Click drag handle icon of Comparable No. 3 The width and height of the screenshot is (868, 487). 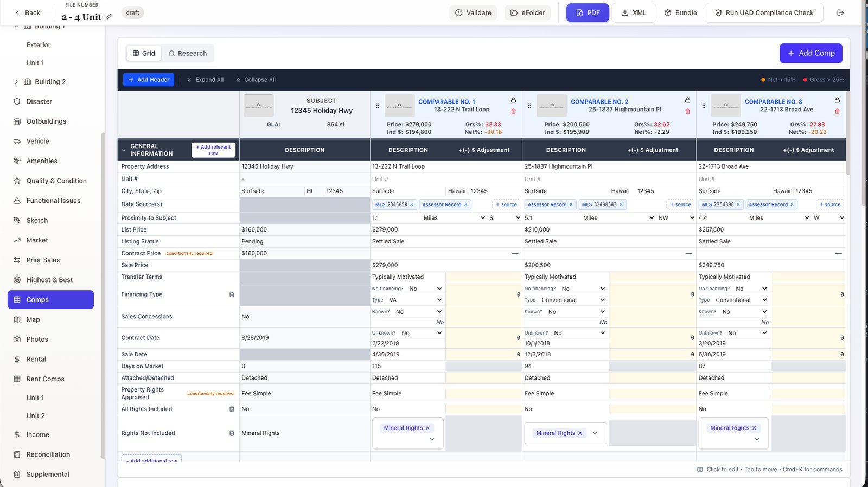tap(704, 106)
